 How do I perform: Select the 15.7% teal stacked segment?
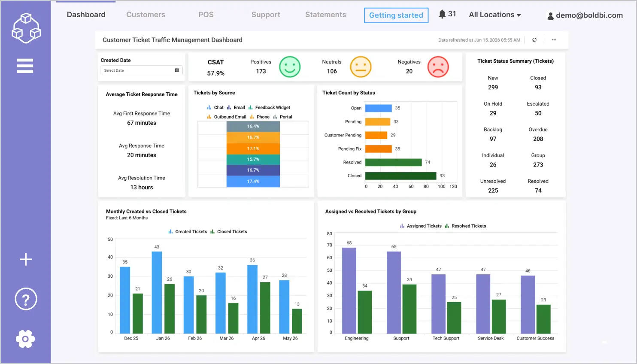click(253, 159)
